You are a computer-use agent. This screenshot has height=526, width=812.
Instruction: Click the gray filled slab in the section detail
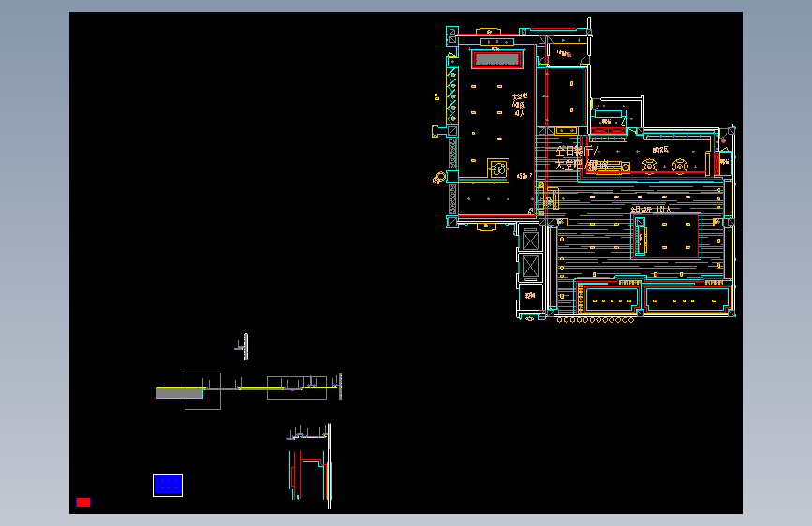pyautogui.click(x=180, y=393)
